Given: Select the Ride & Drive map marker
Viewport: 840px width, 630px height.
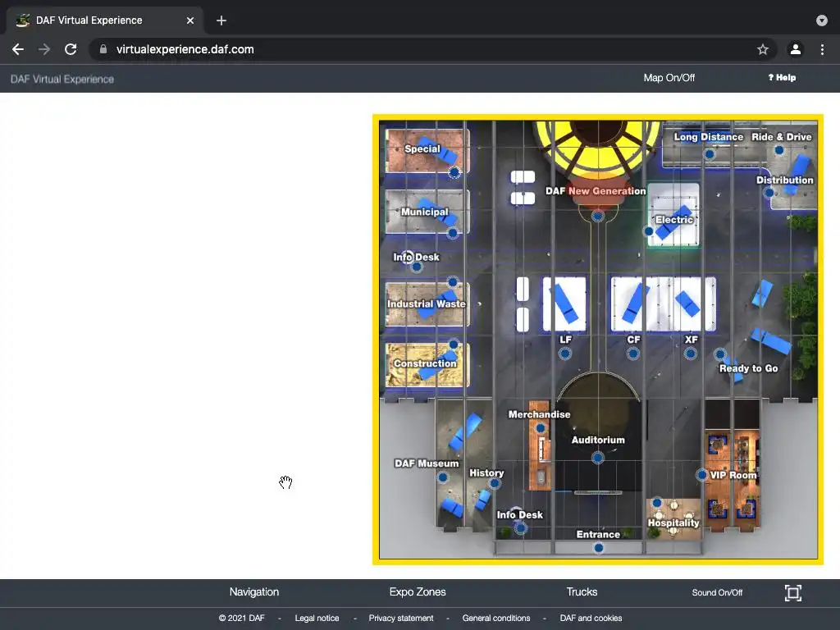Looking at the screenshot, I should [x=779, y=150].
